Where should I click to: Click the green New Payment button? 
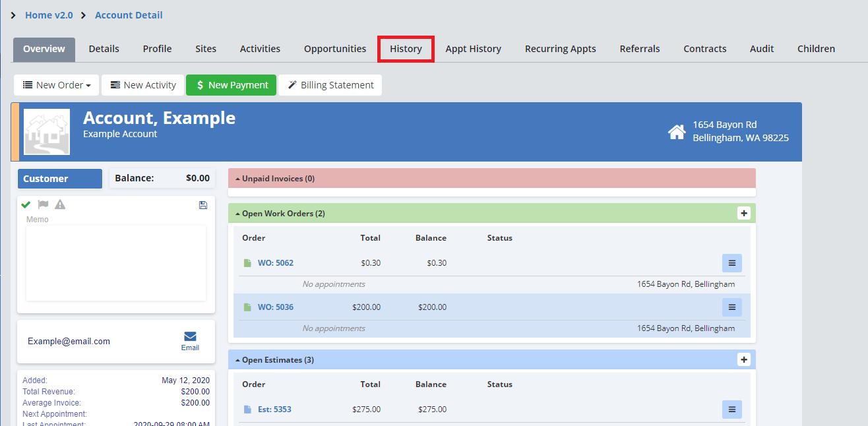click(x=231, y=85)
